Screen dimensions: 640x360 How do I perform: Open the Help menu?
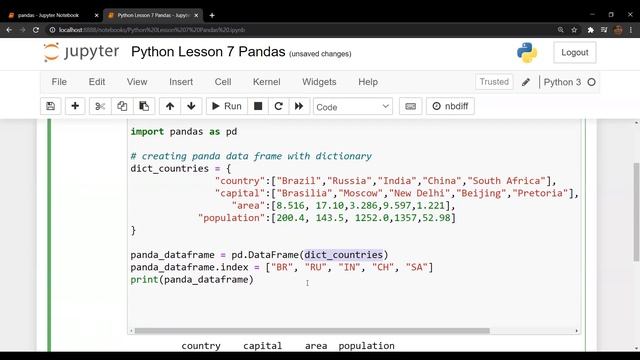pyautogui.click(x=368, y=82)
